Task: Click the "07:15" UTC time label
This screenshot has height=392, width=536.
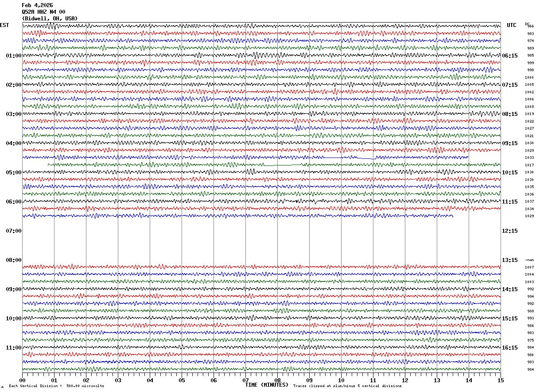Action: pos(510,85)
